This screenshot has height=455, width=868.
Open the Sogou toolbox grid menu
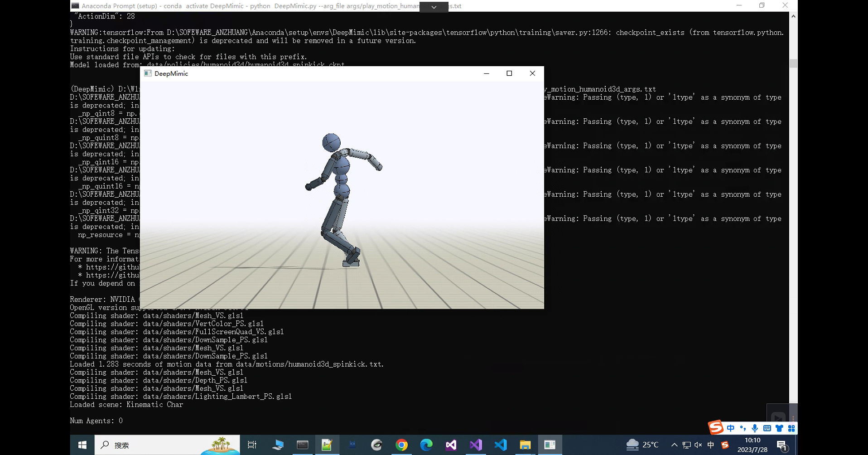pos(791,427)
